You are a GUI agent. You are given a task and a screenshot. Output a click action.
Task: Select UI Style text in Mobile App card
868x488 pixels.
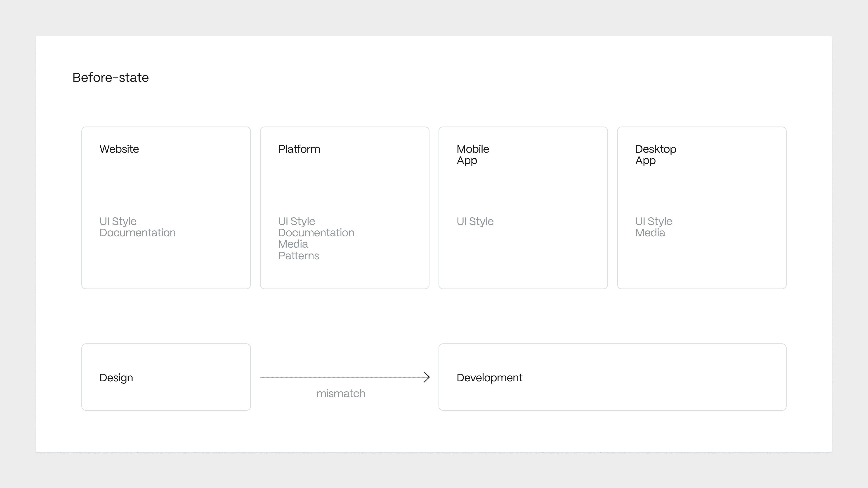475,221
